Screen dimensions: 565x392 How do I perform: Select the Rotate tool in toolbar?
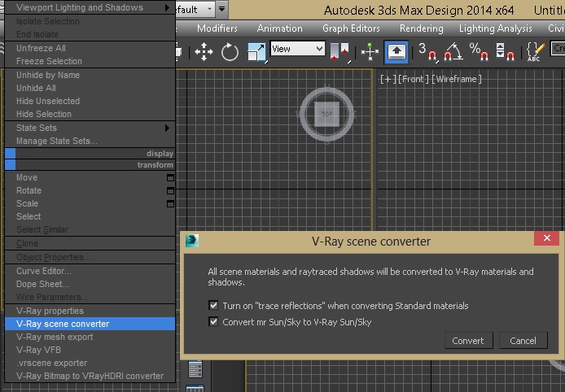pos(230,52)
